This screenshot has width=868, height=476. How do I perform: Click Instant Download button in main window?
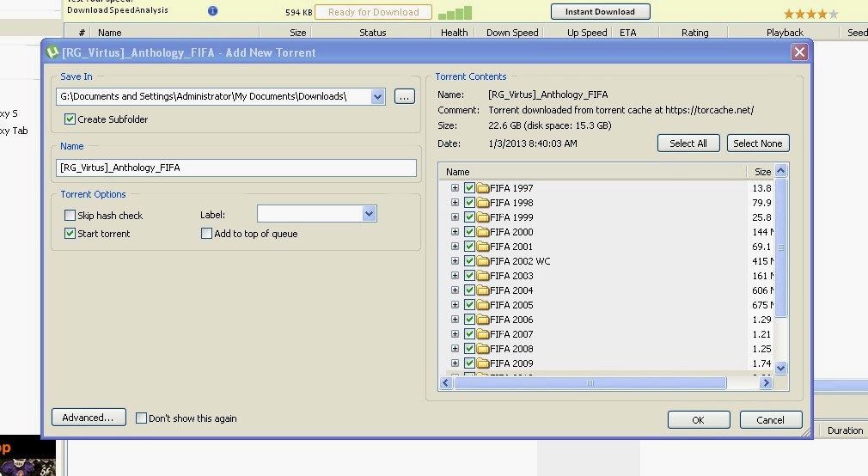point(600,12)
